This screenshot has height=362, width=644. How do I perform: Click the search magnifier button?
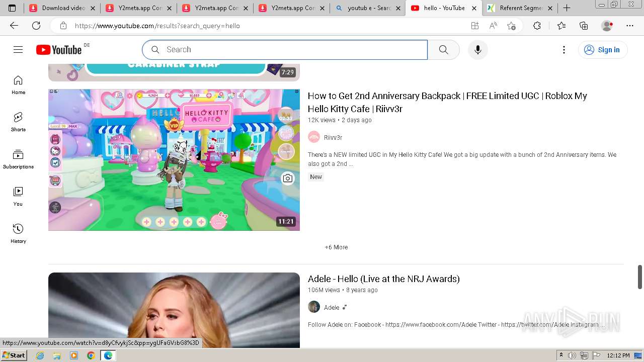pos(443,50)
